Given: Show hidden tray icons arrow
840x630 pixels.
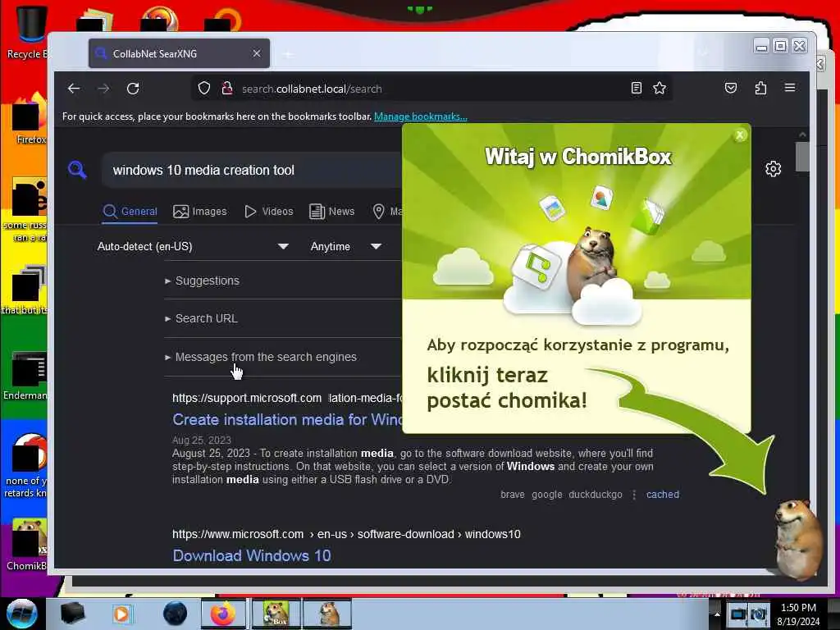Looking at the screenshot, I should 717,614.
